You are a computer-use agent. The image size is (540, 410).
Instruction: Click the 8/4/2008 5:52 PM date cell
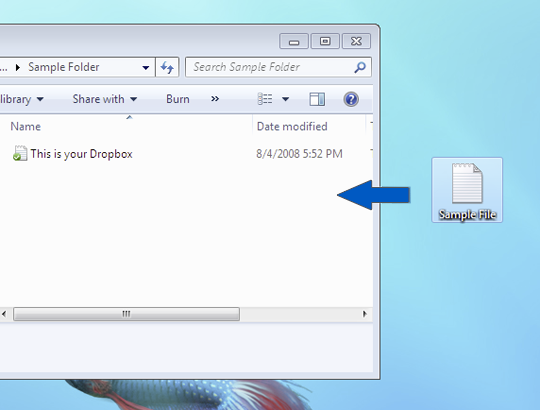(x=299, y=154)
